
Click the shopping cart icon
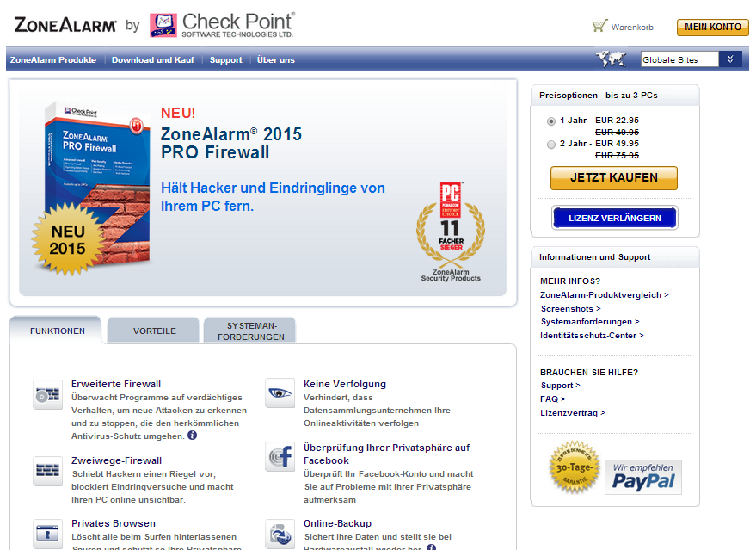[x=599, y=26]
